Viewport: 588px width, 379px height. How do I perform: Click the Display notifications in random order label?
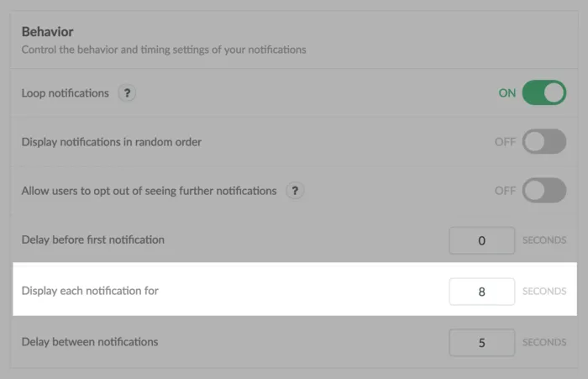[x=112, y=142]
